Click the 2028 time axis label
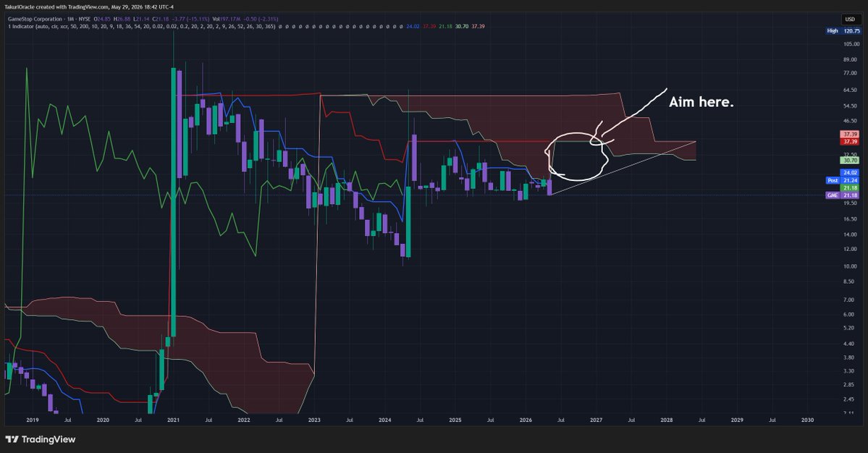The width and height of the screenshot is (868, 453). tap(667, 420)
